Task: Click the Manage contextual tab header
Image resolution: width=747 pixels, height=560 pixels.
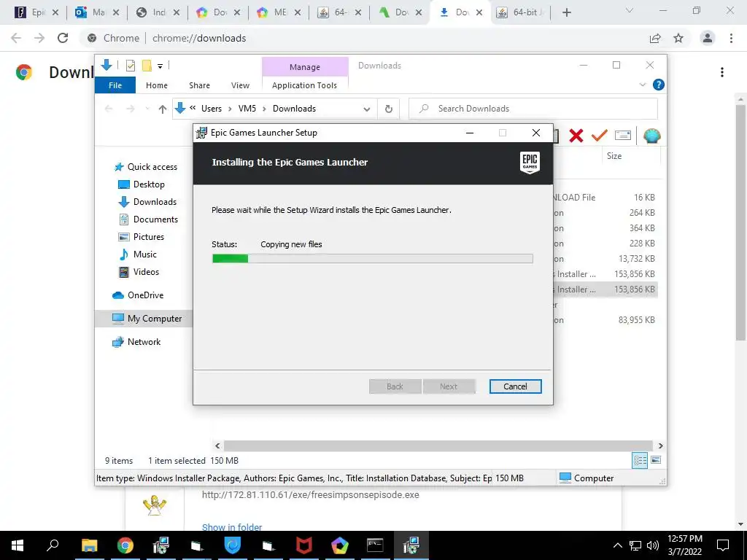Action: [305, 67]
